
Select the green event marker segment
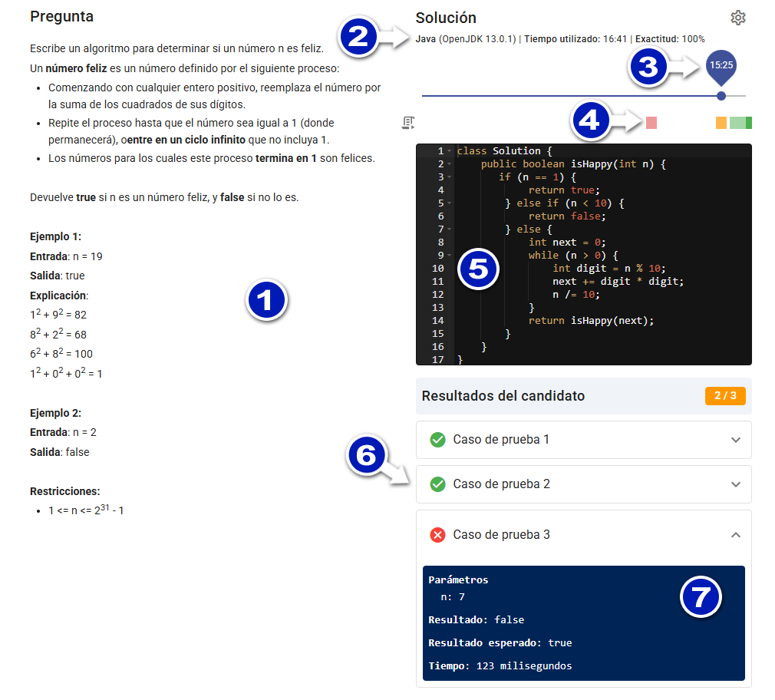pyautogui.click(x=738, y=123)
